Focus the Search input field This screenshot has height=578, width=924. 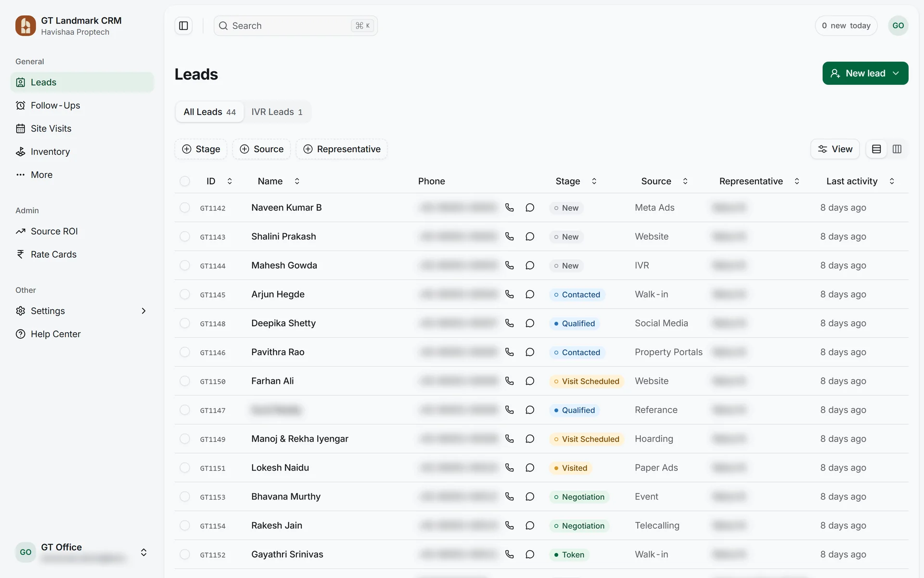pyautogui.click(x=295, y=26)
